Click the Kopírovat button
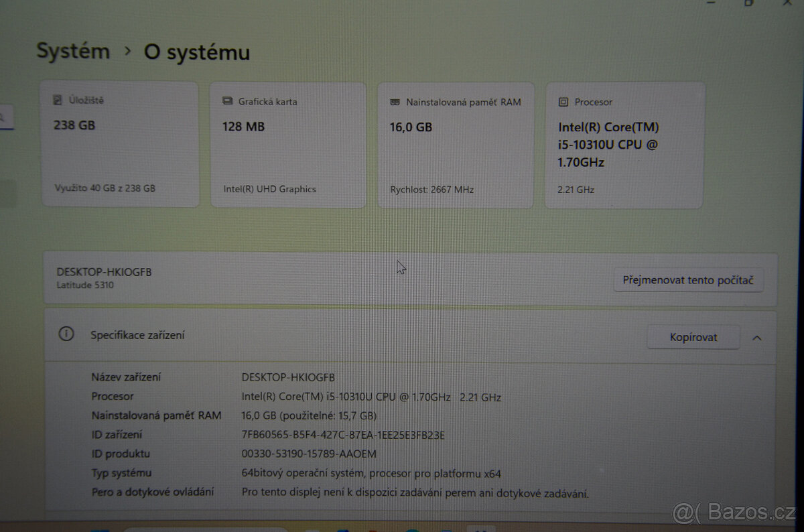 pos(693,337)
